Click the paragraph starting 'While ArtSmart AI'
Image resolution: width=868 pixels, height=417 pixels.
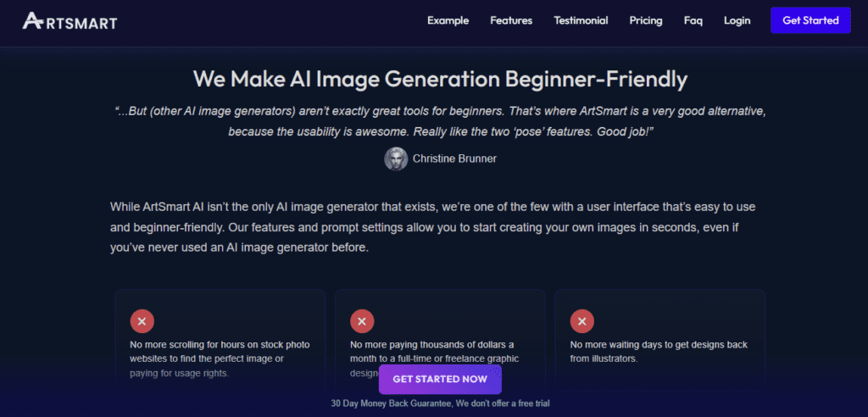point(433,228)
